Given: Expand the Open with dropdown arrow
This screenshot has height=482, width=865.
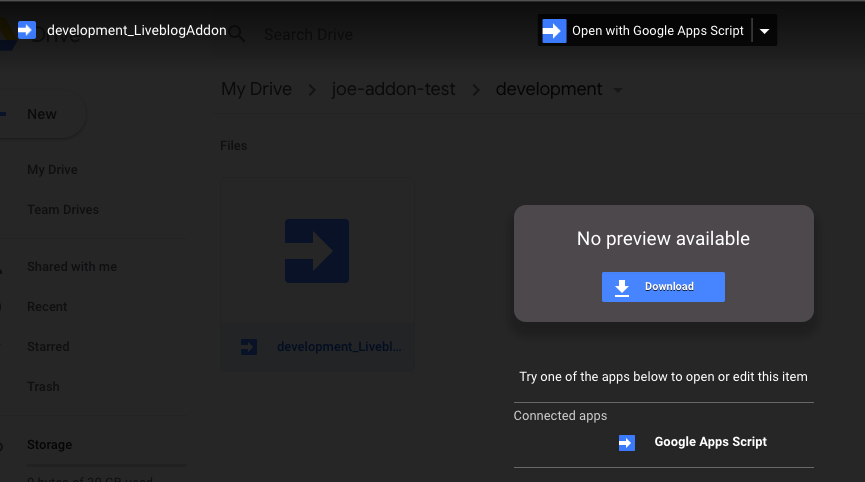Looking at the screenshot, I should 765,31.
